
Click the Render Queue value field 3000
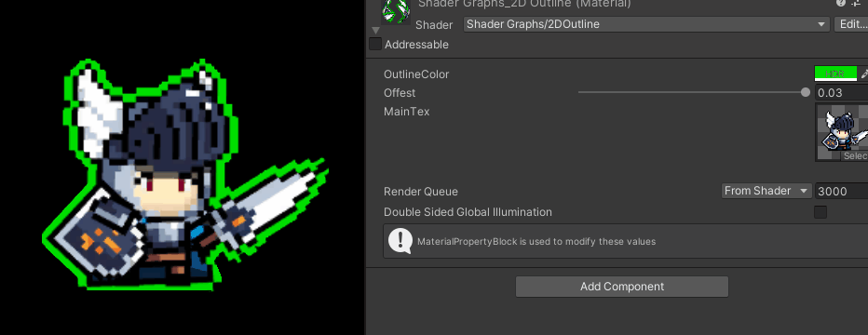841,192
